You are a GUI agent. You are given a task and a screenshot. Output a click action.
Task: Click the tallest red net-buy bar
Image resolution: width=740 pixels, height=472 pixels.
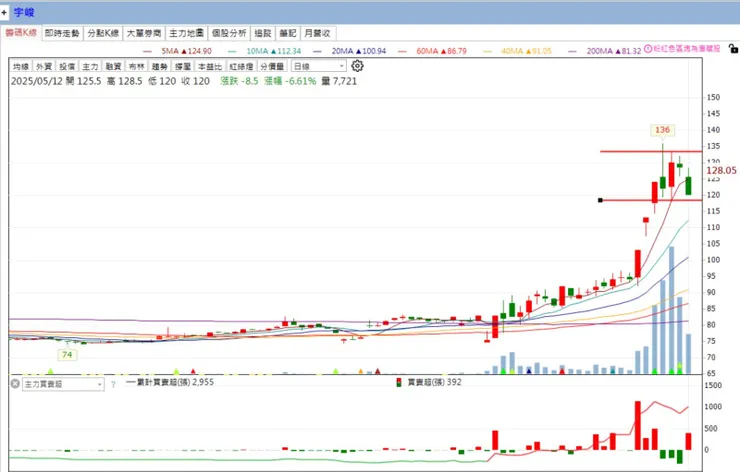pos(638,425)
